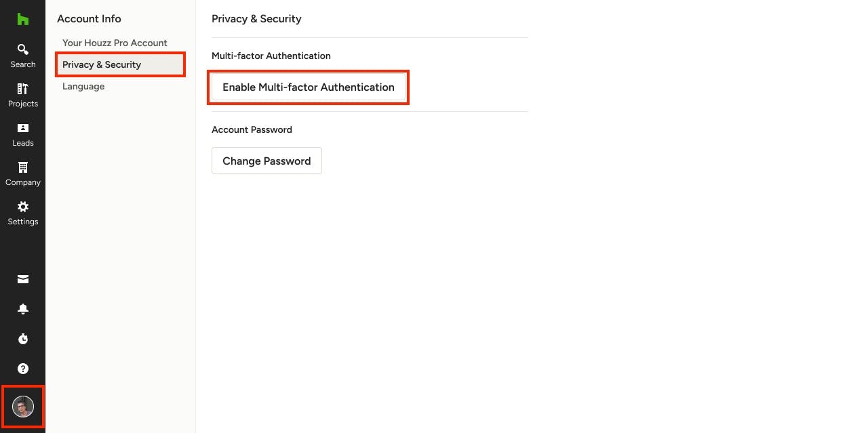Select the Leads icon in the sidebar
868x433 pixels.
[x=22, y=128]
